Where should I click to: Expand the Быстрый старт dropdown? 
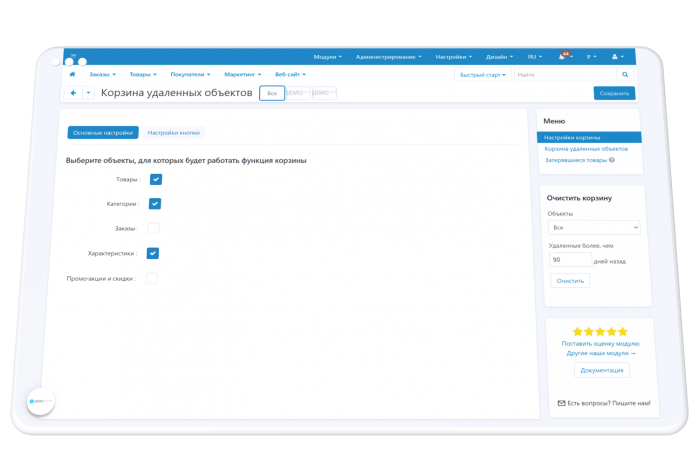coord(483,75)
